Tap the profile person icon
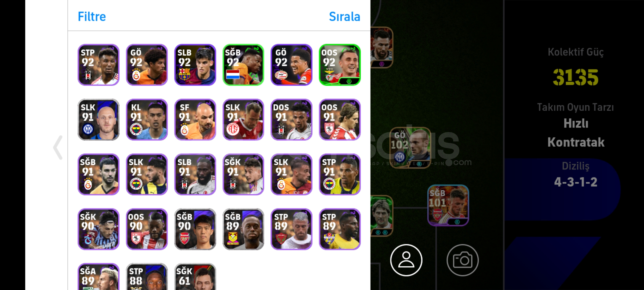644x290 pixels. point(406,260)
